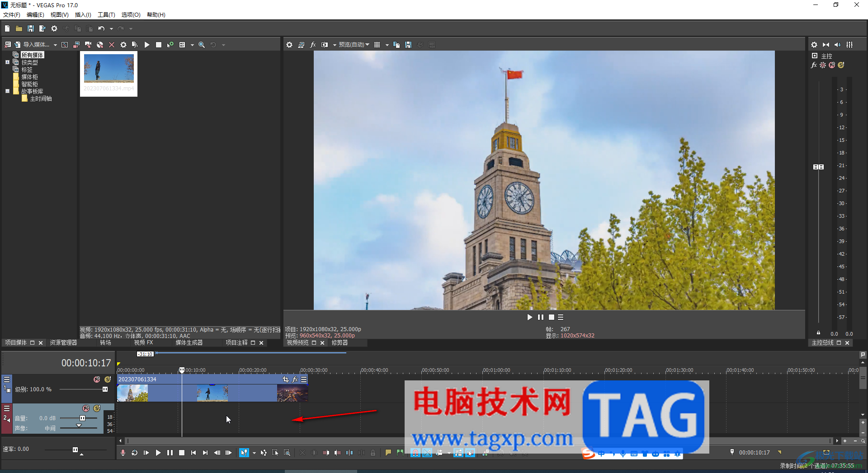Viewport: 868px width, 473px height.
Task: Collapse the 故事板库 tree node
Action: pos(7,91)
